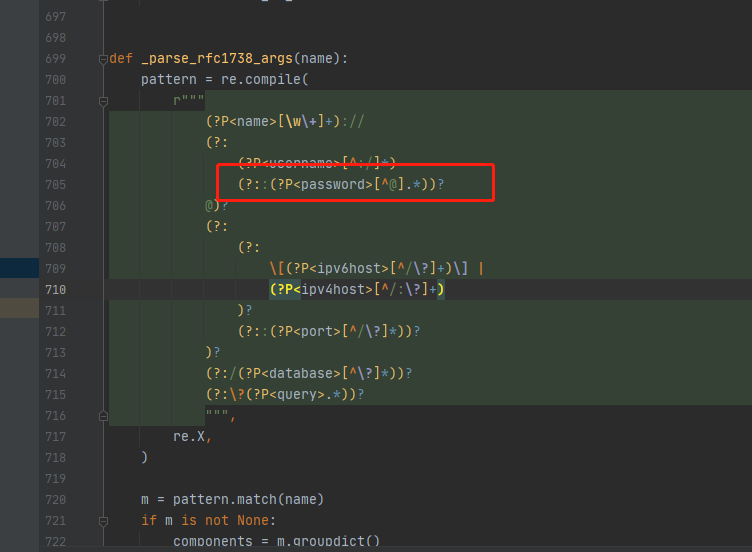Toggle the fold end marker on line 716
This screenshot has width=752, height=552.
point(103,416)
